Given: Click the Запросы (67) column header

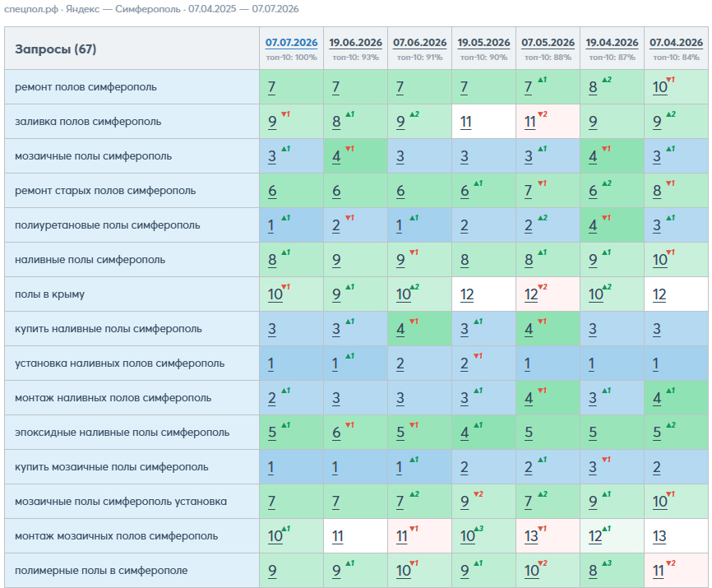Looking at the screenshot, I should pos(55,49).
